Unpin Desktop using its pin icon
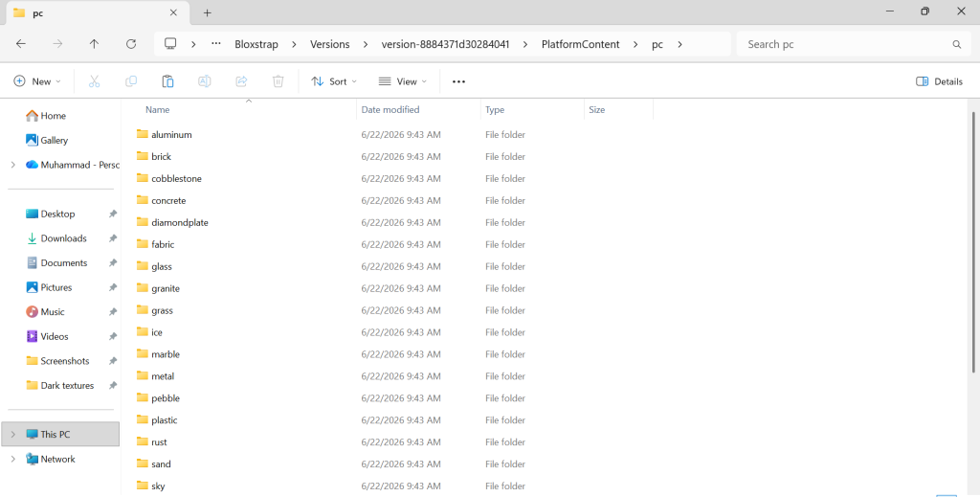This screenshot has width=980, height=497. click(x=113, y=214)
